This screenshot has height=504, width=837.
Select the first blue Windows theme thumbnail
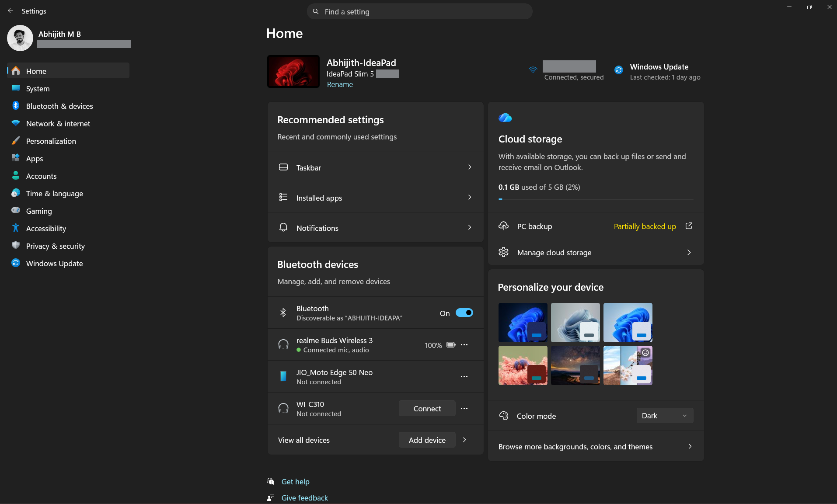tap(522, 322)
